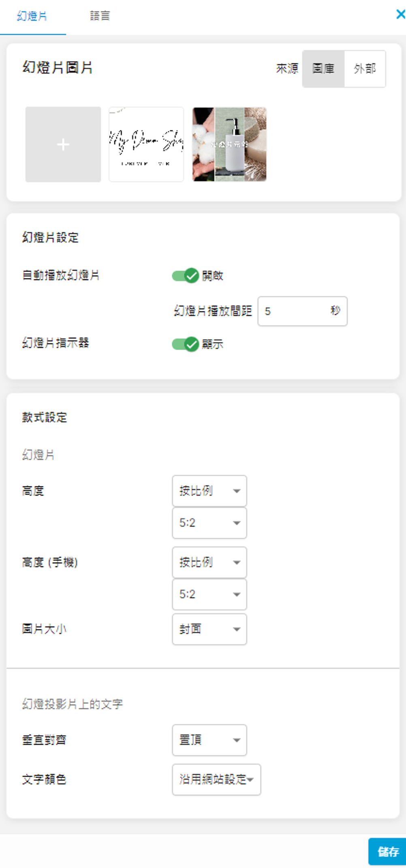This screenshot has width=406, height=868.
Task: Switch to the 語言 tab
Action: [x=100, y=16]
